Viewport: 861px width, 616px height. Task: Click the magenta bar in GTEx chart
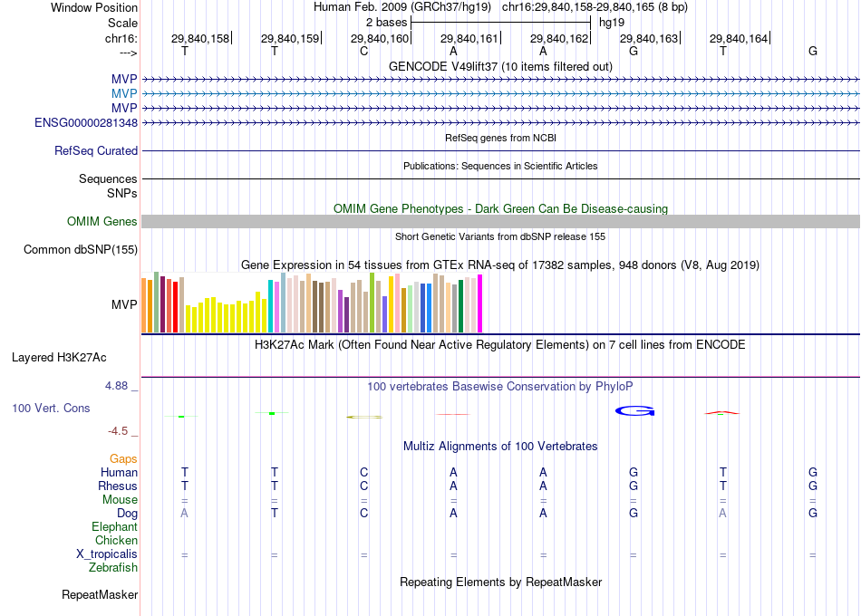coord(480,303)
